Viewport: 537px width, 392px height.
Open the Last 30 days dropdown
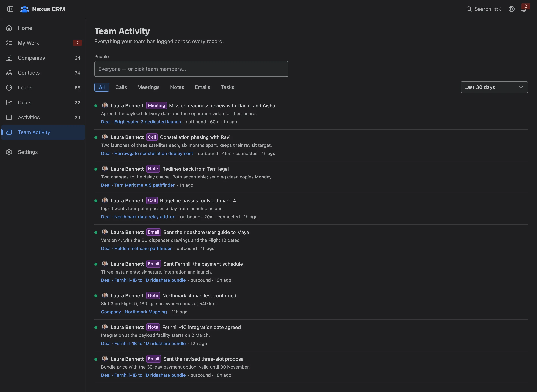pos(494,87)
